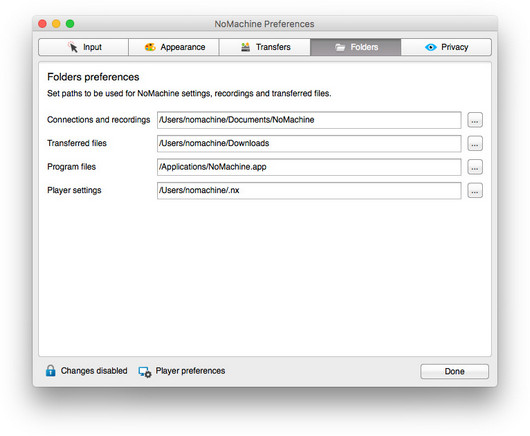Click the Appearance palette icon
This screenshot has width=530, height=436.
(x=150, y=47)
